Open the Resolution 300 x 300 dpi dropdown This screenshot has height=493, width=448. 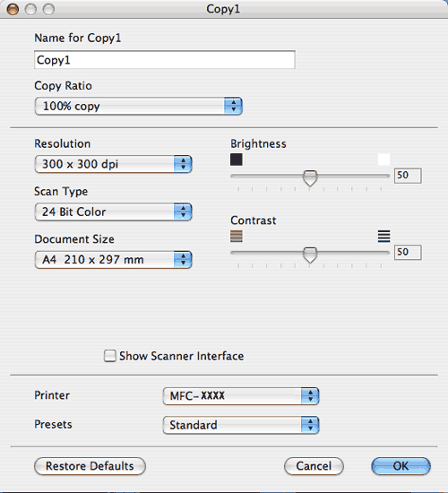[x=113, y=164]
